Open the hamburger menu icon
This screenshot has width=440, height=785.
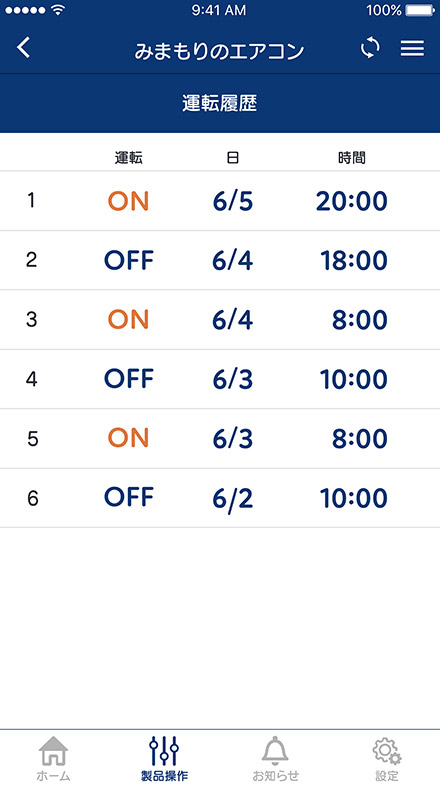(x=412, y=48)
